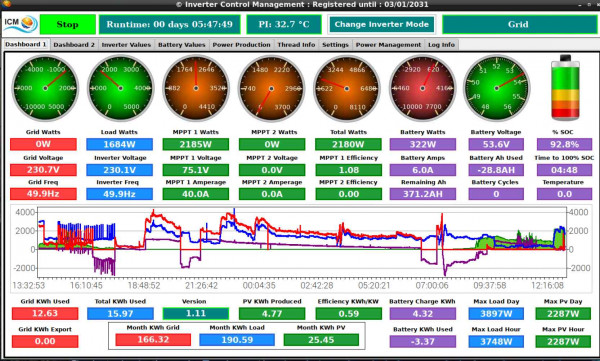Click the Battery Voltage gauge dial
The height and width of the screenshot is (361, 600).
tap(497, 88)
